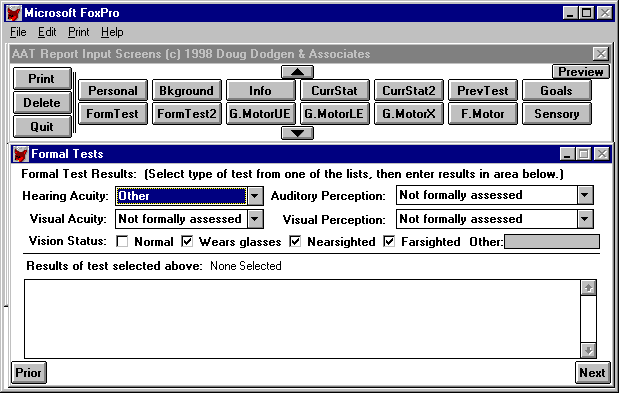The image size is (619, 393).
Task: Click the Prior button
Action: pyautogui.click(x=28, y=372)
